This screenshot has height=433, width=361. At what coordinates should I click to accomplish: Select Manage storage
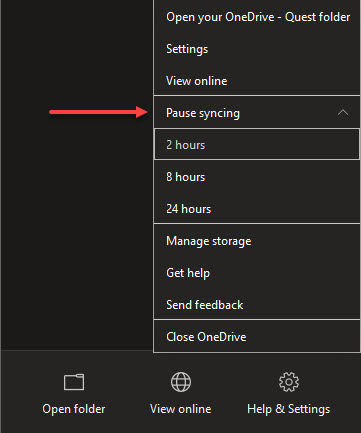click(x=257, y=241)
